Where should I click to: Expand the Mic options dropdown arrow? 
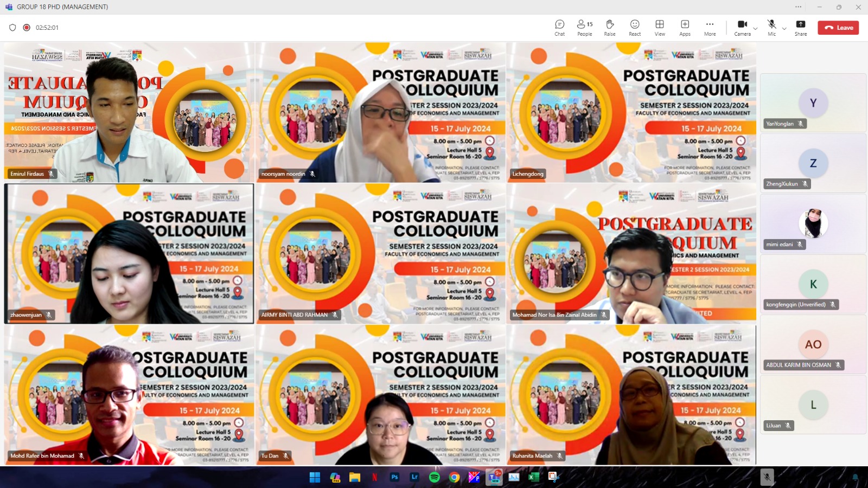click(784, 29)
